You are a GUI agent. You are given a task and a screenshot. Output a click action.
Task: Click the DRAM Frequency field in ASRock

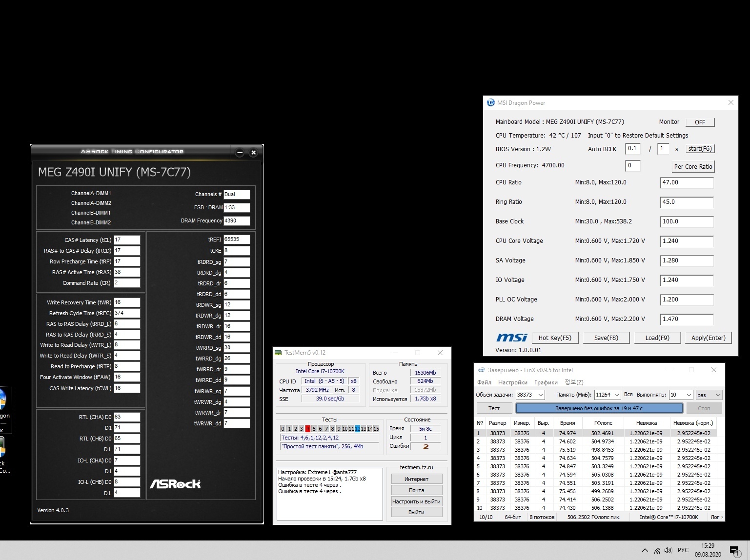pos(237,220)
